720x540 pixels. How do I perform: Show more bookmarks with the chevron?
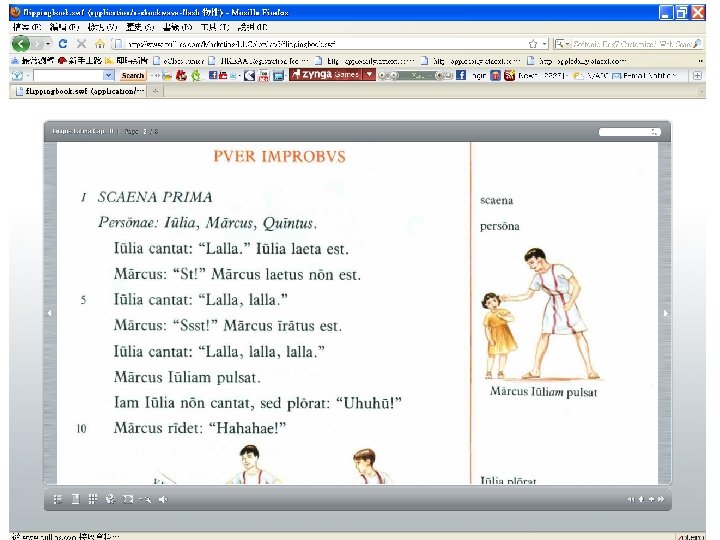(700, 61)
